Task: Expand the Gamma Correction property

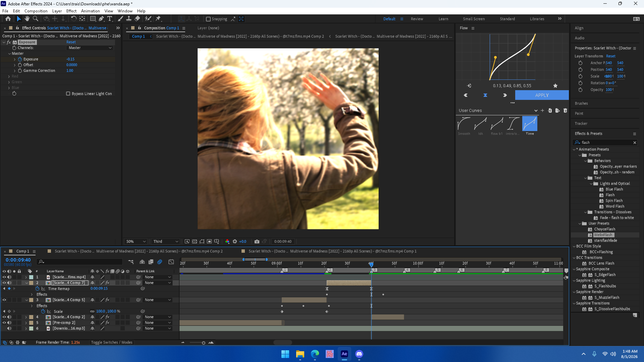Action: (x=15, y=71)
